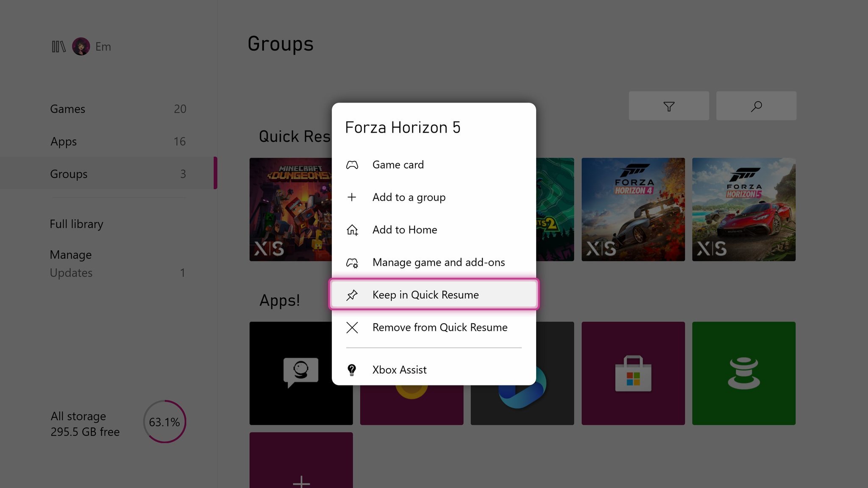
Task: Click the search magnifier icon button
Action: (x=756, y=106)
